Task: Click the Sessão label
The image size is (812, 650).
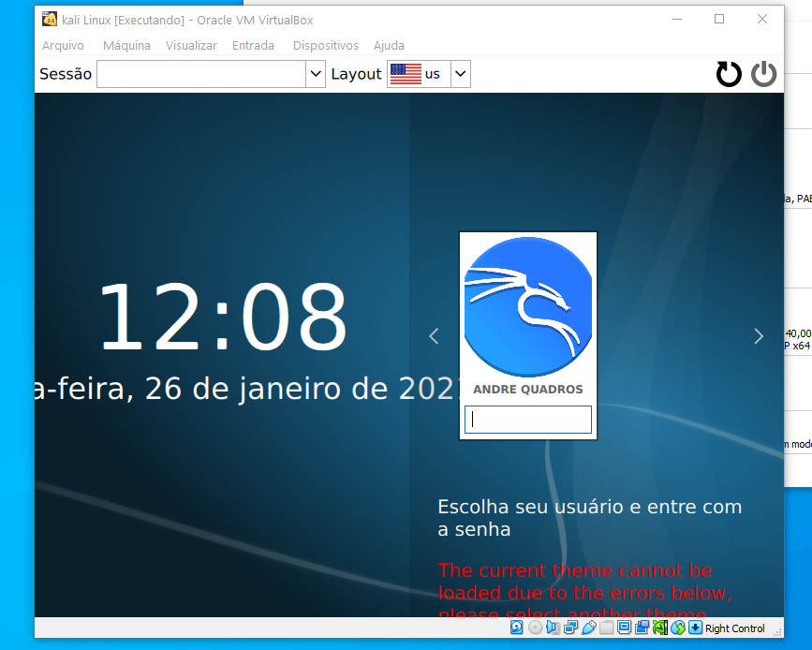Action: click(66, 74)
